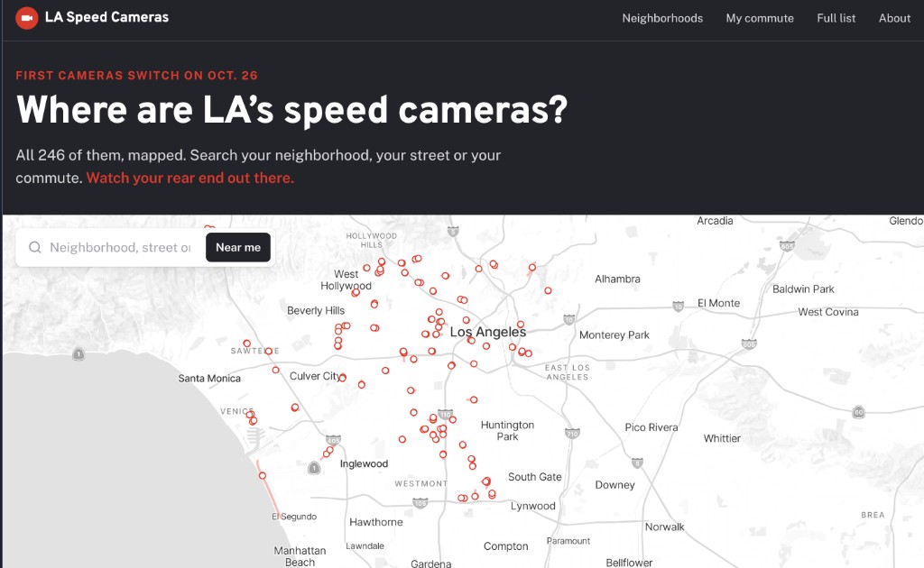
Task: Click the Paramount map label
Action: click(568, 541)
